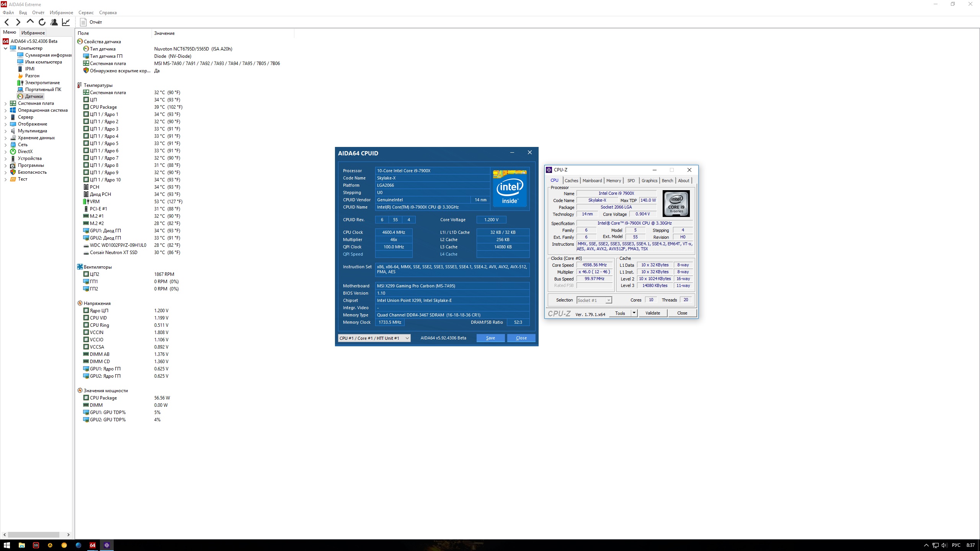The width and height of the screenshot is (980, 551).
Task: Open CPU core selection dropdown in CPUID
Action: (x=407, y=338)
